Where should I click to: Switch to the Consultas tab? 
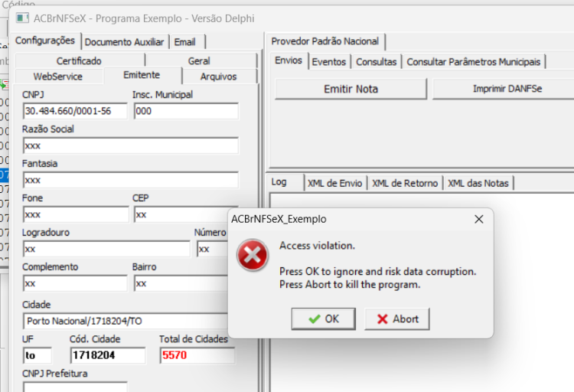coord(377,61)
